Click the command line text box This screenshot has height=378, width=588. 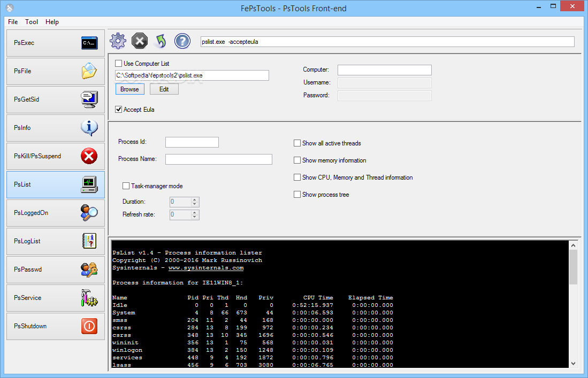coord(387,42)
